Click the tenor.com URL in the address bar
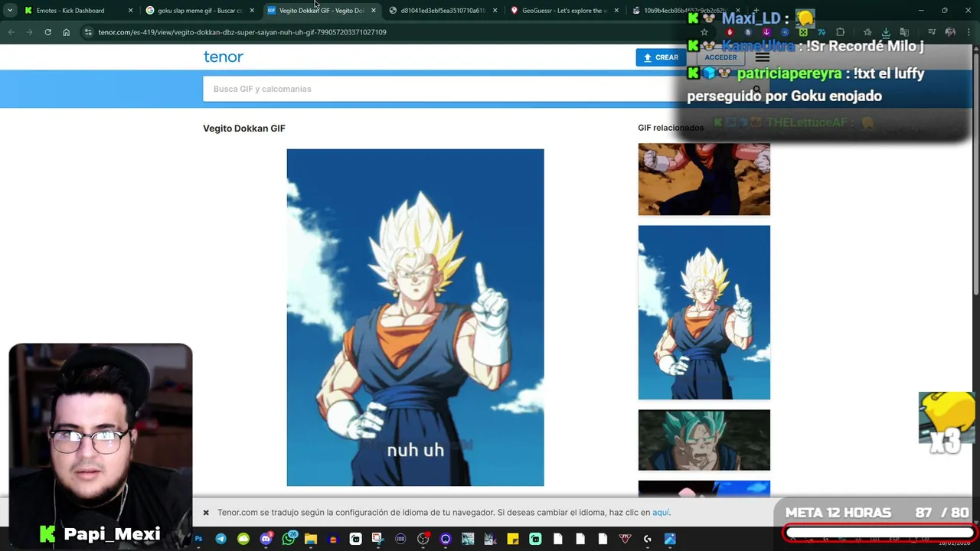This screenshot has width=980, height=551. [242, 32]
